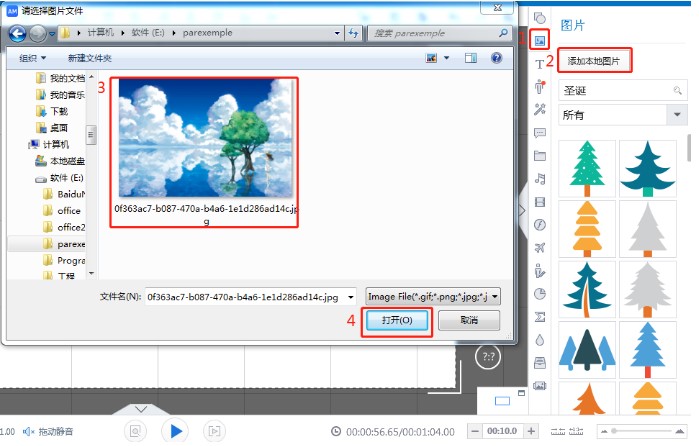
Task: Select the 软件 (E:) breadcrumb segment
Action: [148, 33]
